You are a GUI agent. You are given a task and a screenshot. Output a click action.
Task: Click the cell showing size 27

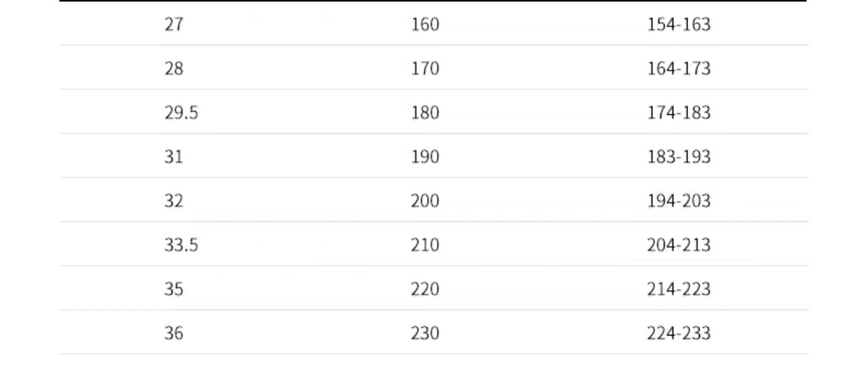point(174,24)
